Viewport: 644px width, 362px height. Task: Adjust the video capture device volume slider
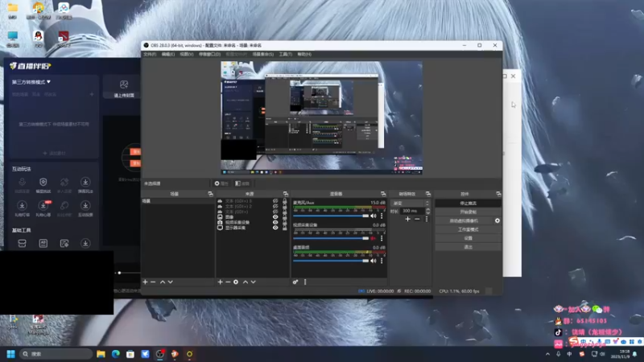pyautogui.click(x=331, y=238)
